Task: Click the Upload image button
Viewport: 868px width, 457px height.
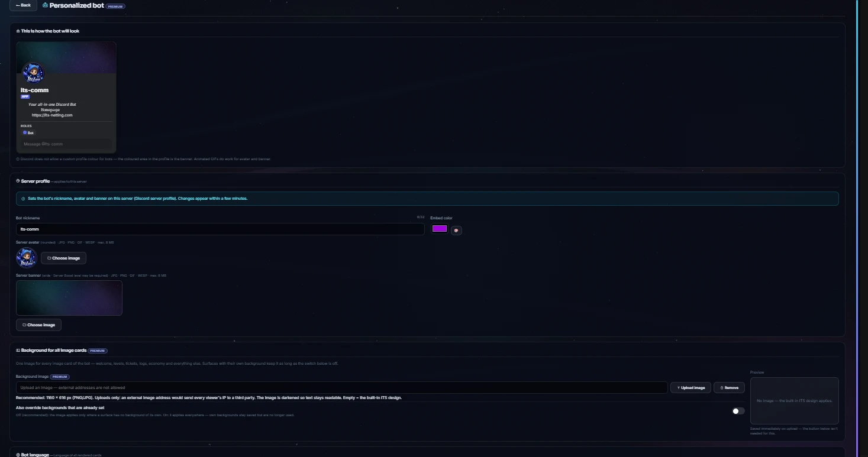Action: (690, 388)
